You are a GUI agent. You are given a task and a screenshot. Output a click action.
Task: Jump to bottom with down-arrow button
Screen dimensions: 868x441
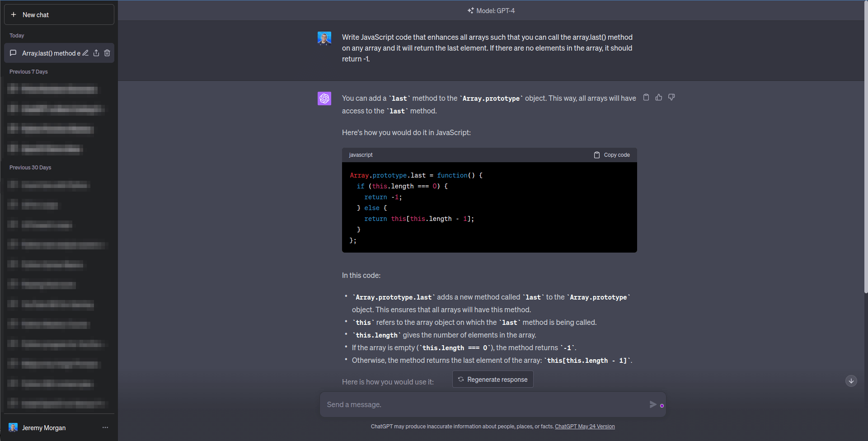(851, 381)
